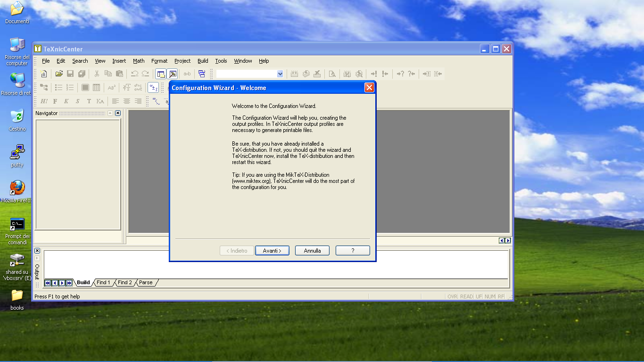Open the Search menu
644x362 pixels.
click(x=80, y=61)
